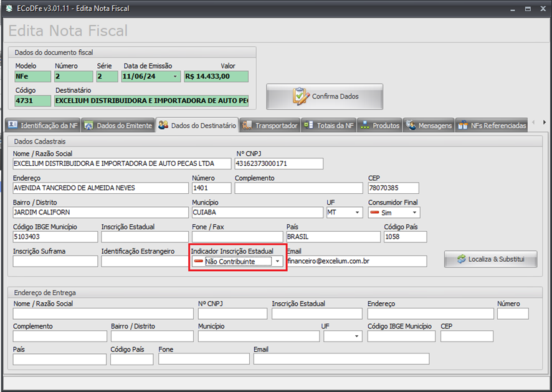Image resolution: width=552 pixels, height=392 pixels.
Task: Open the UF state dropdown showing MT
Action: pos(358,213)
